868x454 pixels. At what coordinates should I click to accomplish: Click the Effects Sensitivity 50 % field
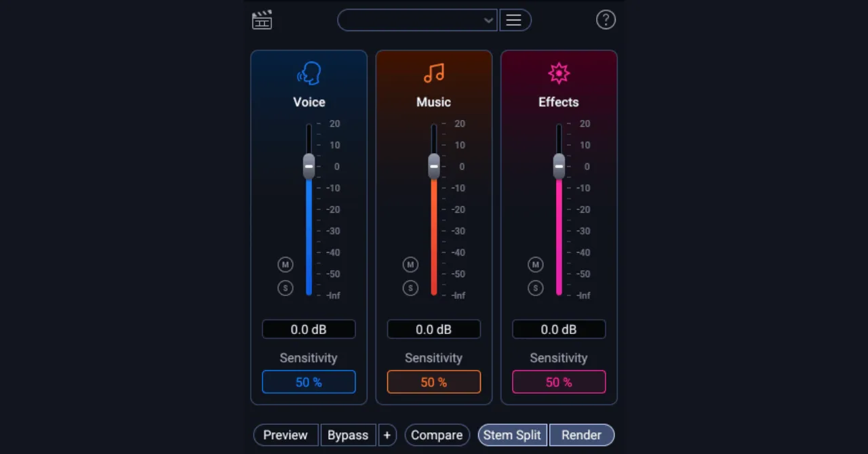click(559, 382)
